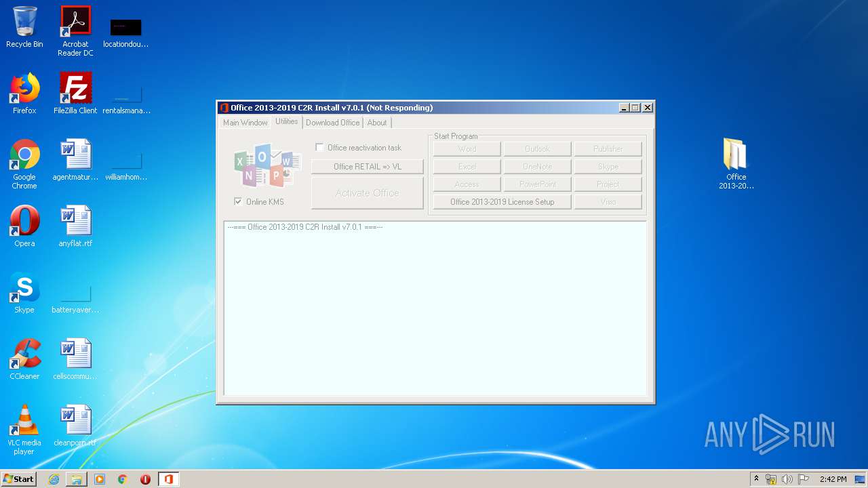Open the Windows Start menu
This screenshot has height=488, width=868.
point(18,479)
